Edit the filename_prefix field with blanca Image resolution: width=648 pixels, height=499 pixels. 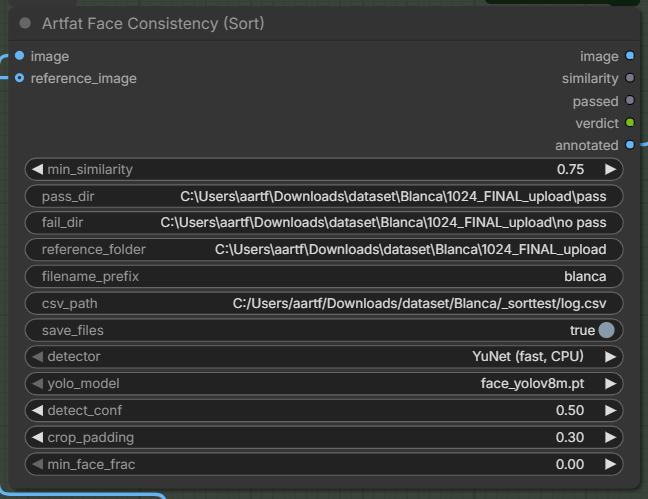(x=324, y=277)
